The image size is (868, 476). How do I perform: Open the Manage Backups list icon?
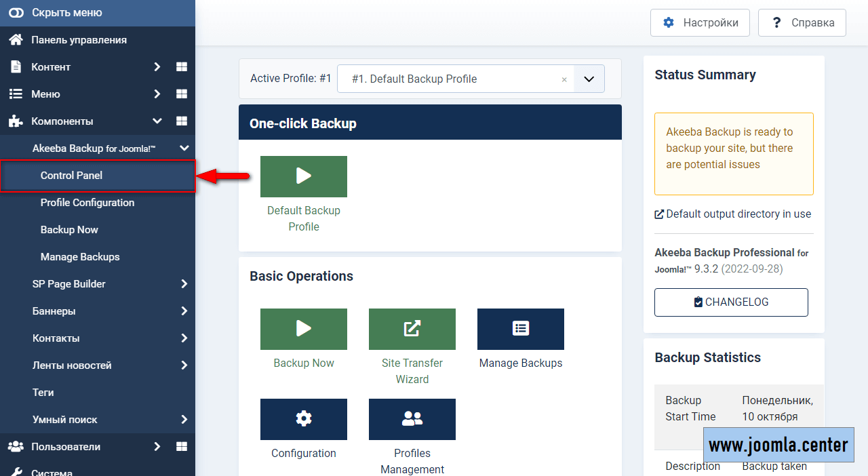tap(520, 330)
